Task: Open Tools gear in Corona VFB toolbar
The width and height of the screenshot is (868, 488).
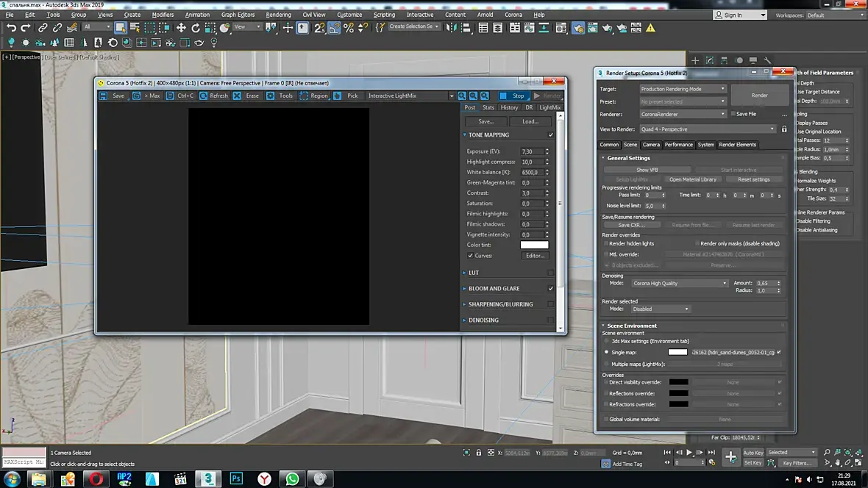Action: tap(271, 96)
